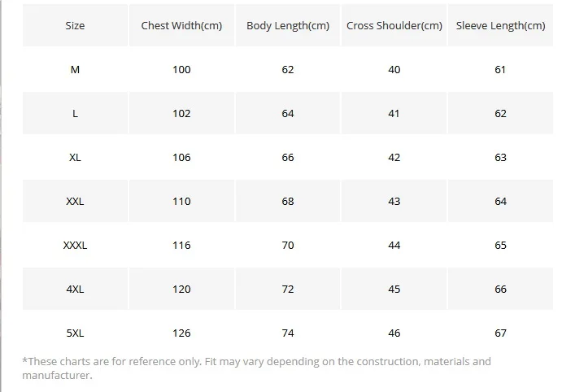
Task: Click the Cross Shoulder(cm) column header
Action: 394,26
